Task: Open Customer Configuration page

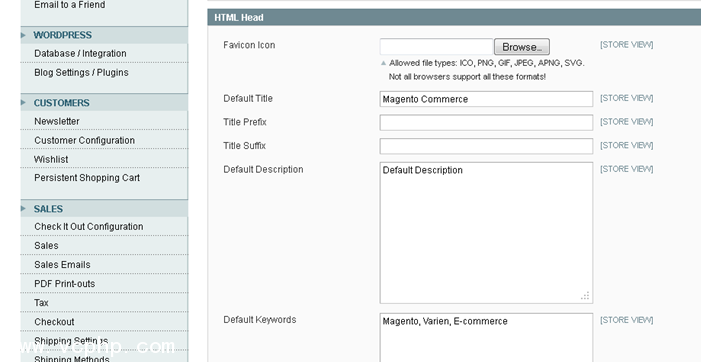Action: 84,140
